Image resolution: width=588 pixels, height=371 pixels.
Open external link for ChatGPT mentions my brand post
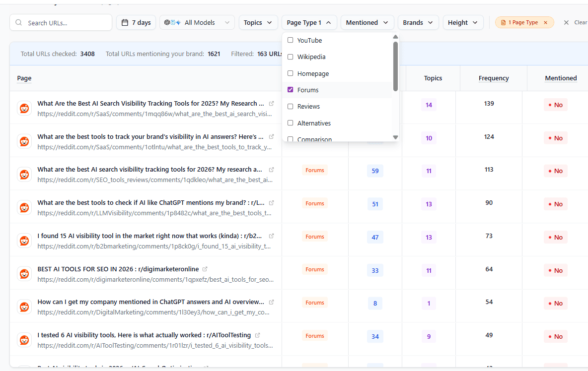[x=272, y=202]
